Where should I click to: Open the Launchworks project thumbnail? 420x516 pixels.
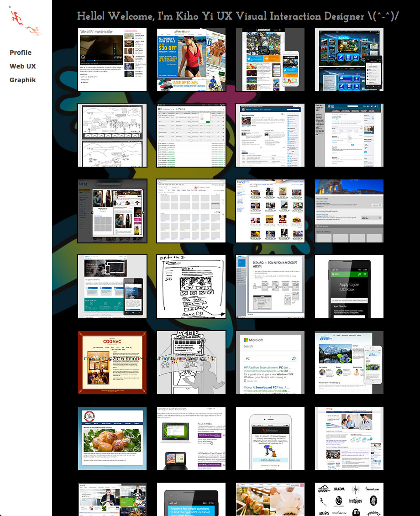coord(270,59)
